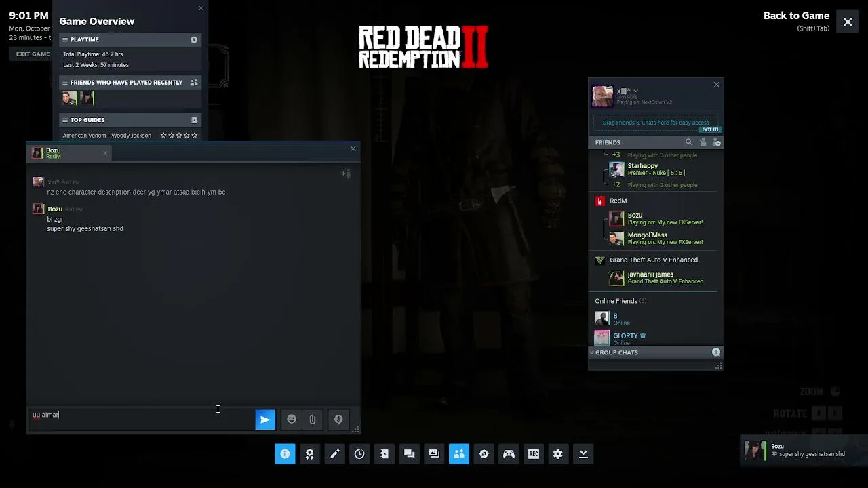Collapse the GROUP CHATS section
868x488 pixels.
pyautogui.click(x=591, y=352)
